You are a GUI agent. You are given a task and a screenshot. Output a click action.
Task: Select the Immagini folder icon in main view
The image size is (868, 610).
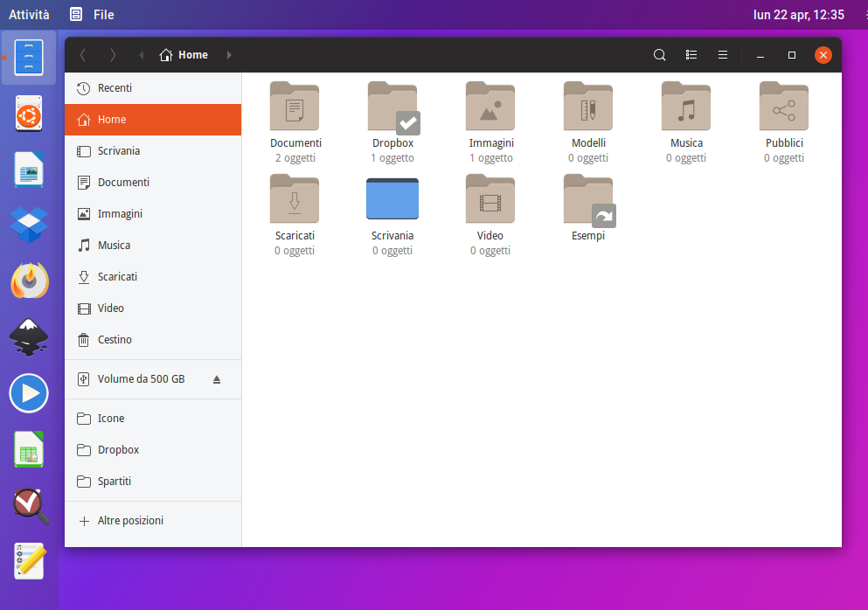(x=490, y=107)
